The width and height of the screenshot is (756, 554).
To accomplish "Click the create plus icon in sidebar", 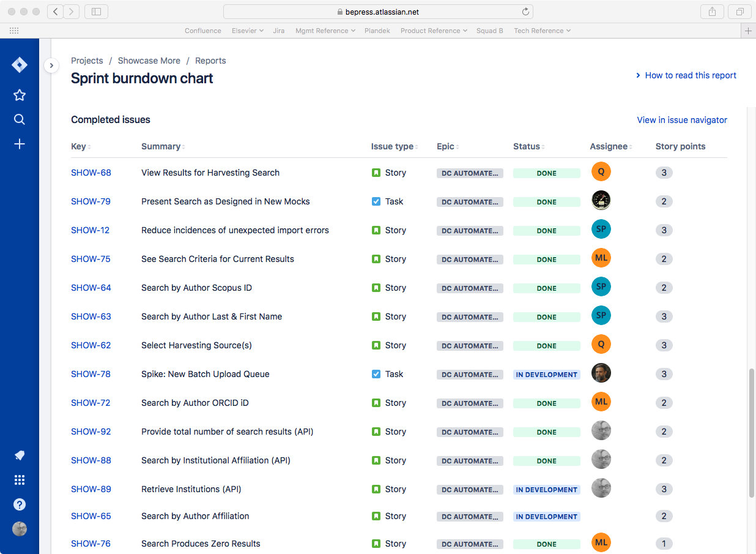I will click(x=20, y=144).
